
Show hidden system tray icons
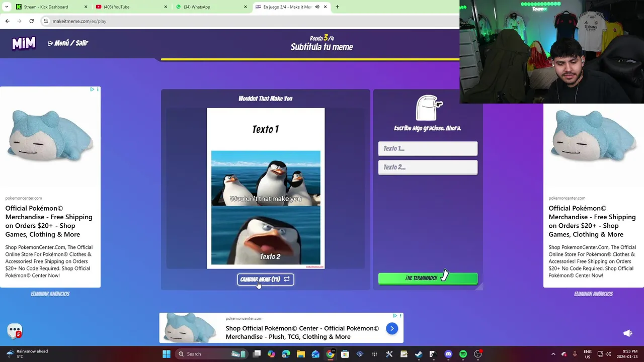(x=553, y=354)
